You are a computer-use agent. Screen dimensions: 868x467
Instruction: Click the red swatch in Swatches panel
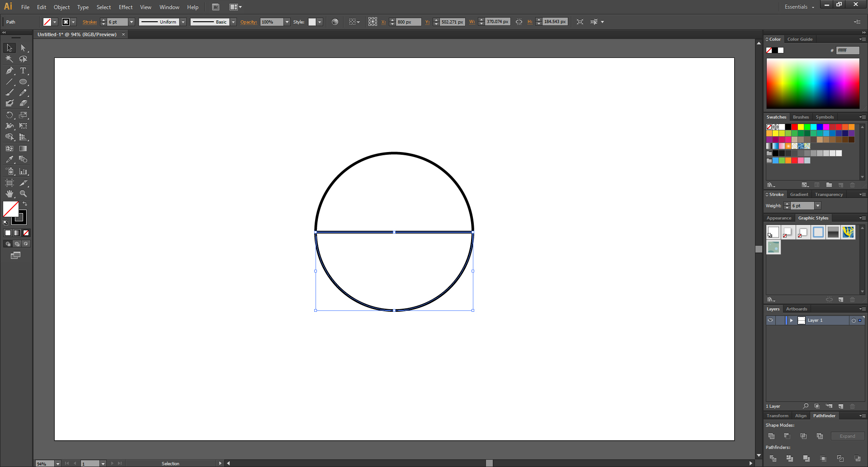click(x=794, y=127)
